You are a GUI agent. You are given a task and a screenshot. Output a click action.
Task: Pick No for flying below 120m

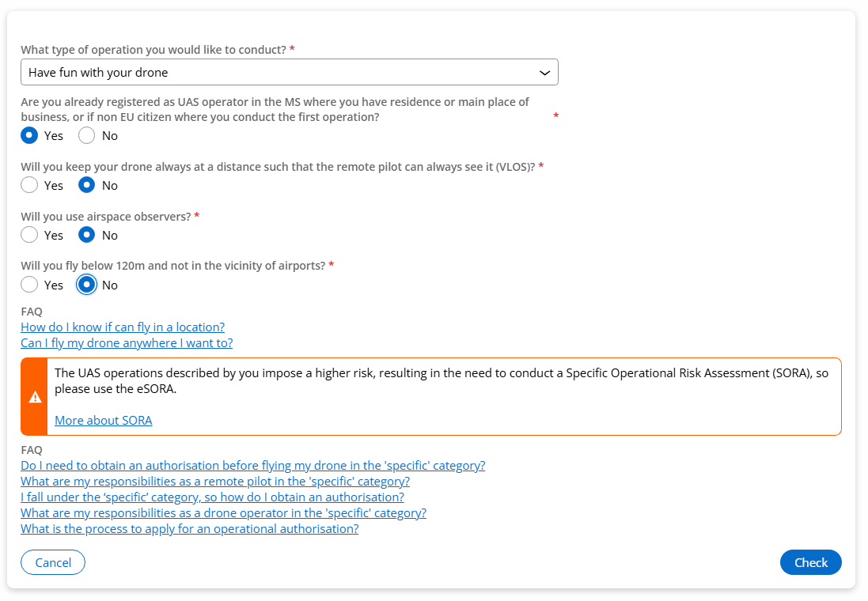coord(87,285)
